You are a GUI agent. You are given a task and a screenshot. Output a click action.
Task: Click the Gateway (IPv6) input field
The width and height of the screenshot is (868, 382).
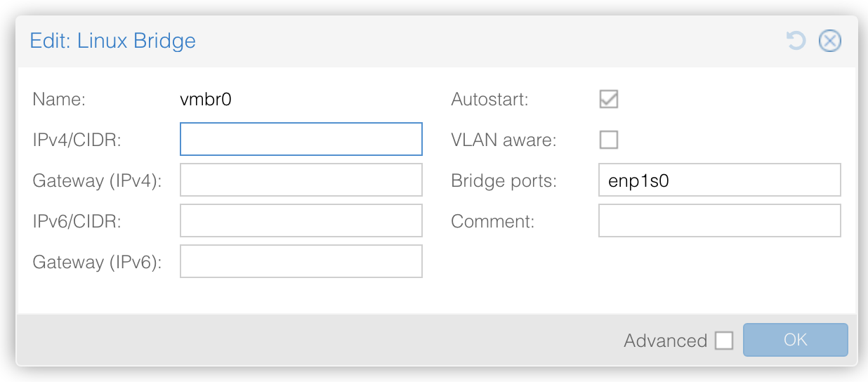click(301, 261)
